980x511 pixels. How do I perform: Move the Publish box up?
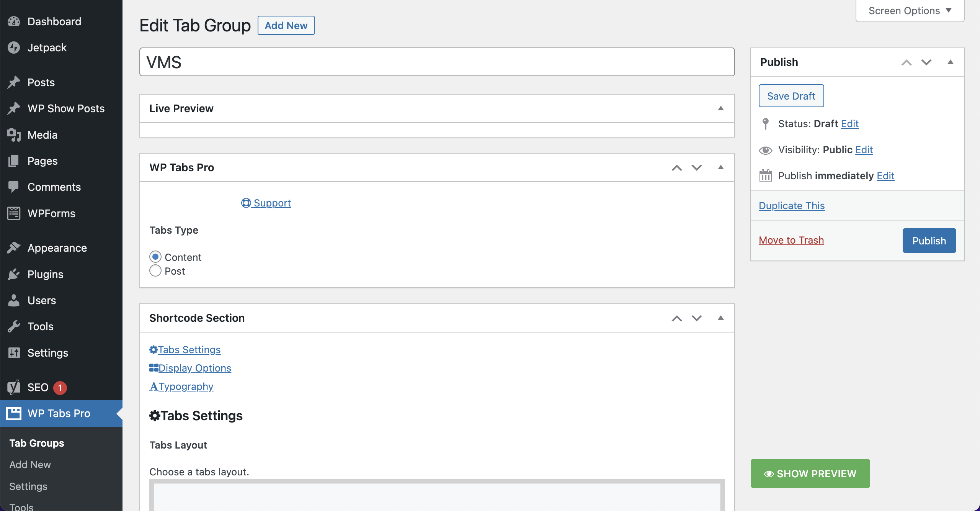click(x=906, y=62)
